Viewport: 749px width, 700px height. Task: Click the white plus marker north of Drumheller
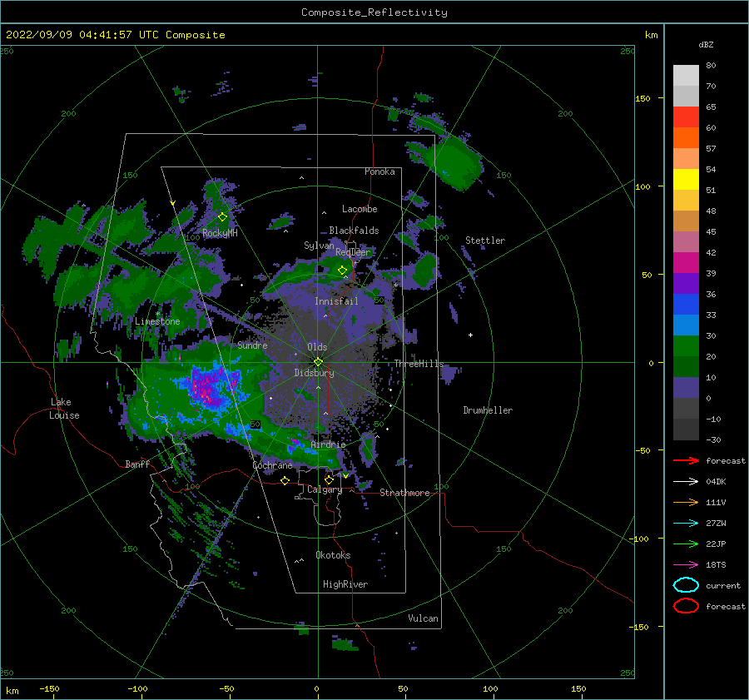(x=470, y=335)
